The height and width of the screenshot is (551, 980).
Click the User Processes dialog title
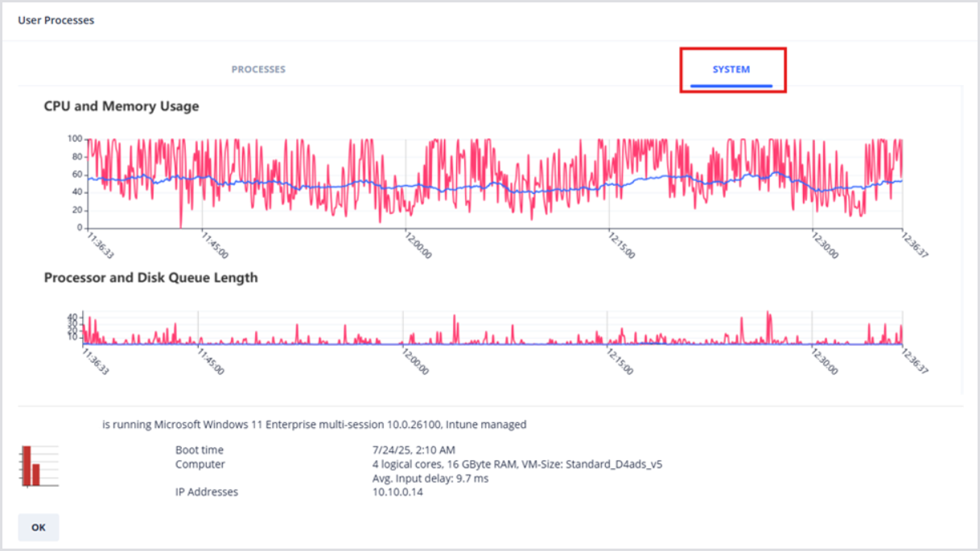click(x=56, y=20)
